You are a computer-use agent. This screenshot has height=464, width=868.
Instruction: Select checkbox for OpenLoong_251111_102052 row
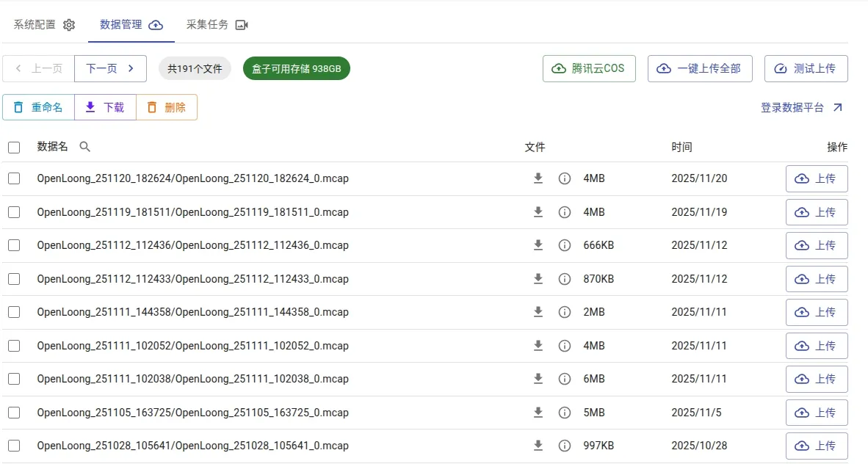pyautogui.click(x=14, y=346)
